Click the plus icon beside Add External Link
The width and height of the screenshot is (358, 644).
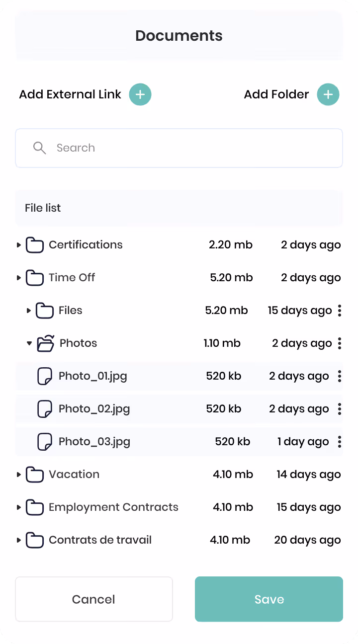pyautogui.click(x=140, y=94)
